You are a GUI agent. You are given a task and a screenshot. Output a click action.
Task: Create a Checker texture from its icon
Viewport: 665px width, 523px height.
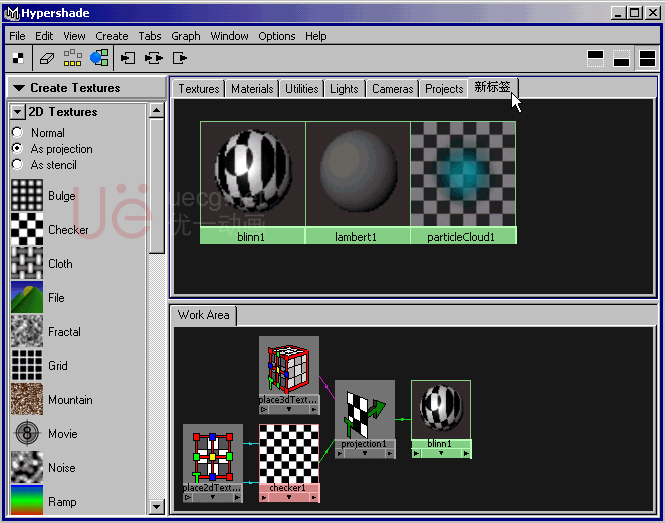[27, 229]
